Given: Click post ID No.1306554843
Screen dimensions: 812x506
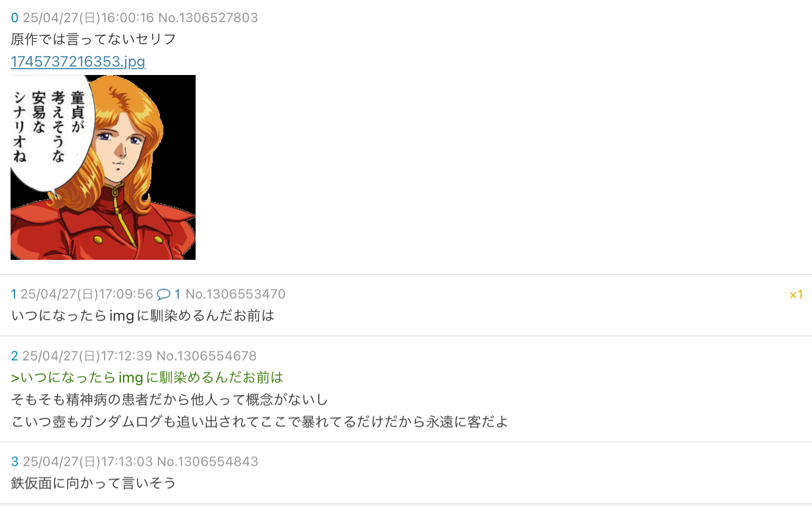Looking at the screenshot, I should click(x=208, y=462).
